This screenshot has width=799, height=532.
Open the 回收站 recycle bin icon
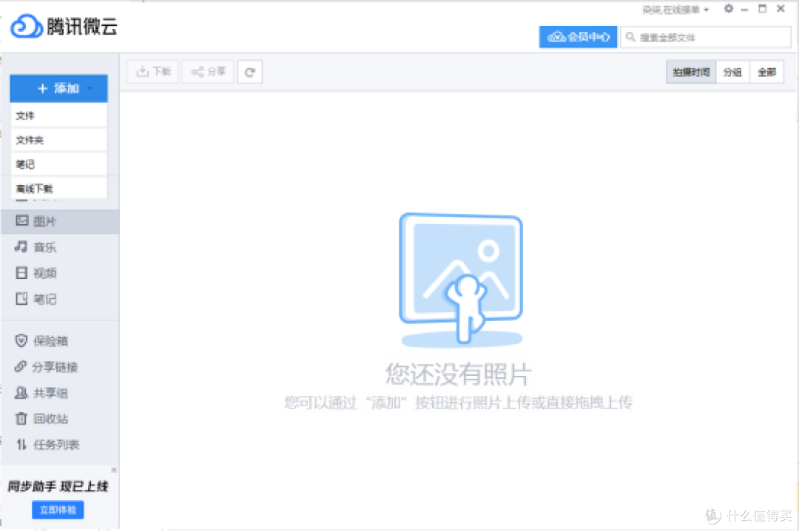21,418
